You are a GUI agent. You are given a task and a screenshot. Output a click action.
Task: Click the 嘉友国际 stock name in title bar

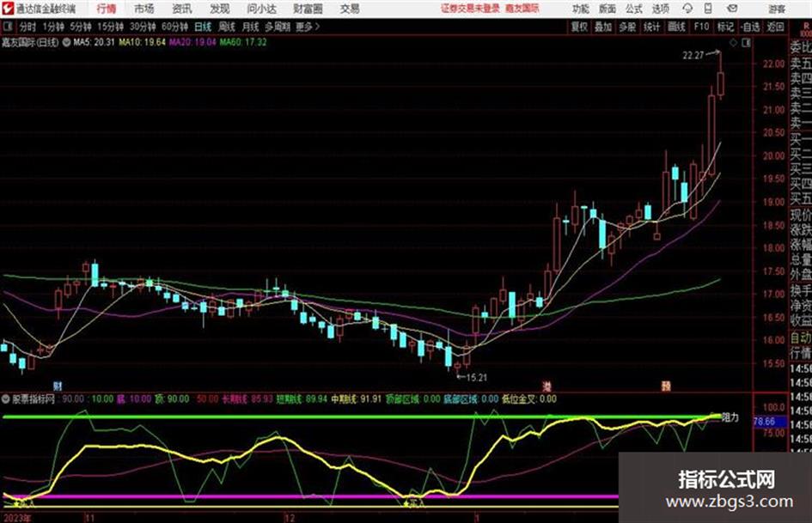522,9
